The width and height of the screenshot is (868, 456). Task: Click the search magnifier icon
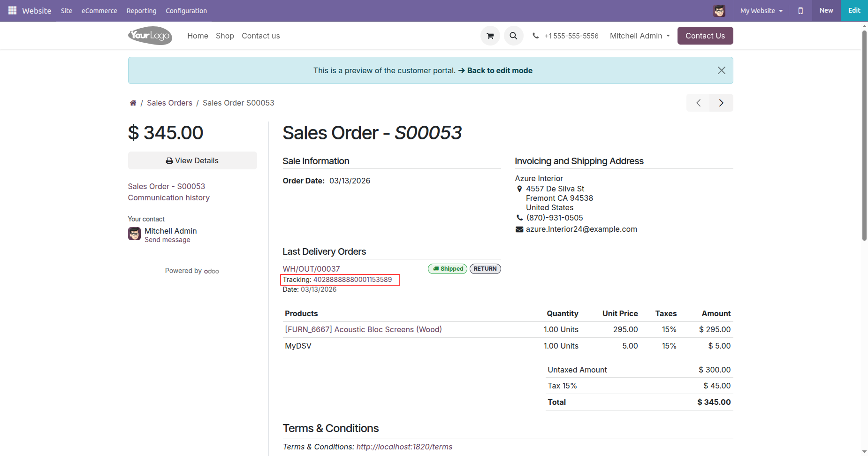[513, 36]
